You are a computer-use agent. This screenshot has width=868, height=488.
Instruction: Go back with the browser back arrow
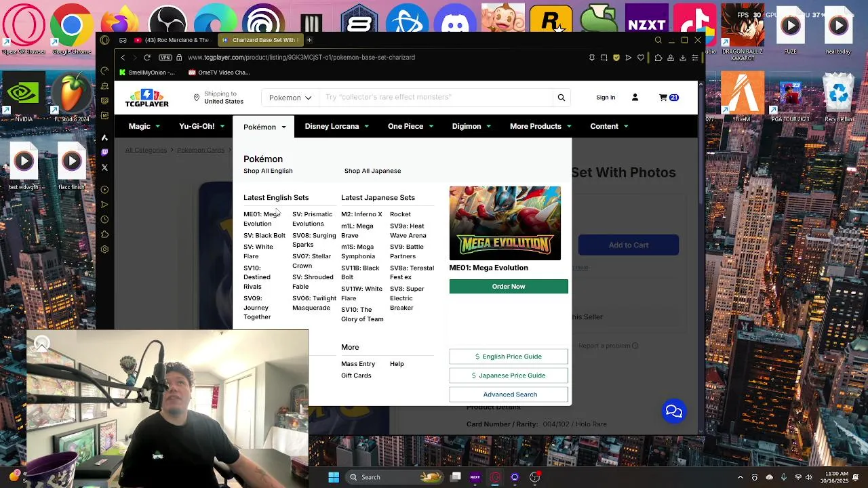(123, 58)
